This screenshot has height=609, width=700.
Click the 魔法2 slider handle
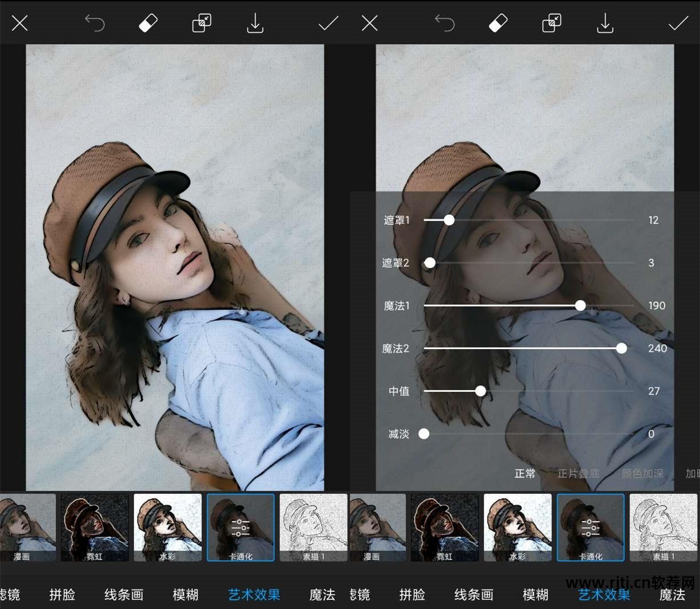point(621,348)
